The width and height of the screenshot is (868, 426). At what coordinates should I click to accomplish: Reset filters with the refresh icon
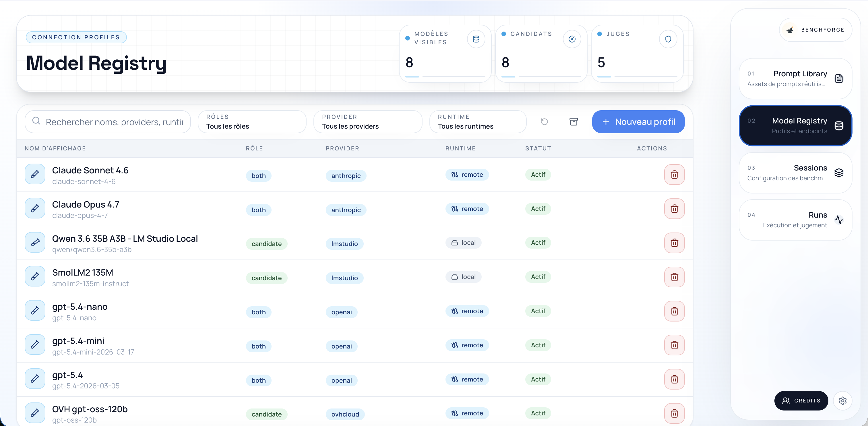[544, 122]
